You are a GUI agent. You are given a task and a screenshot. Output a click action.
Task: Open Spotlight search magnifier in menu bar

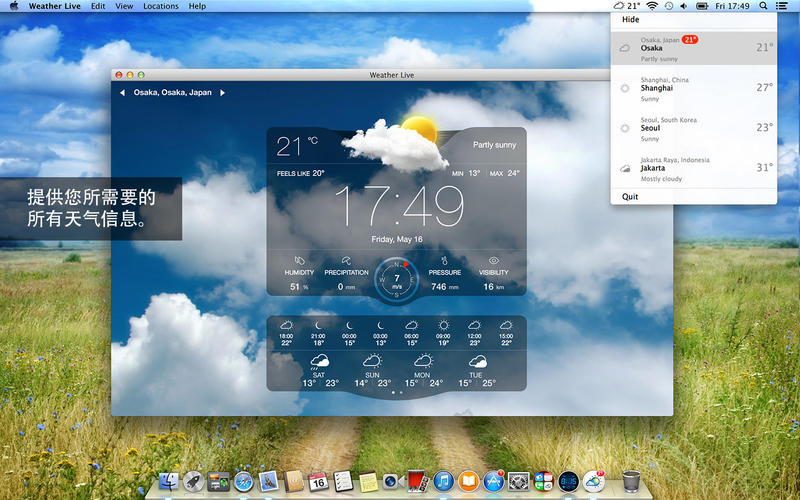(763, 6)
